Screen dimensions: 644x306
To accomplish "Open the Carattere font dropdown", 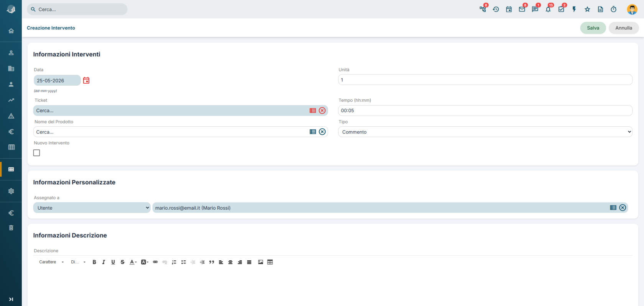I will coord(51,262).
